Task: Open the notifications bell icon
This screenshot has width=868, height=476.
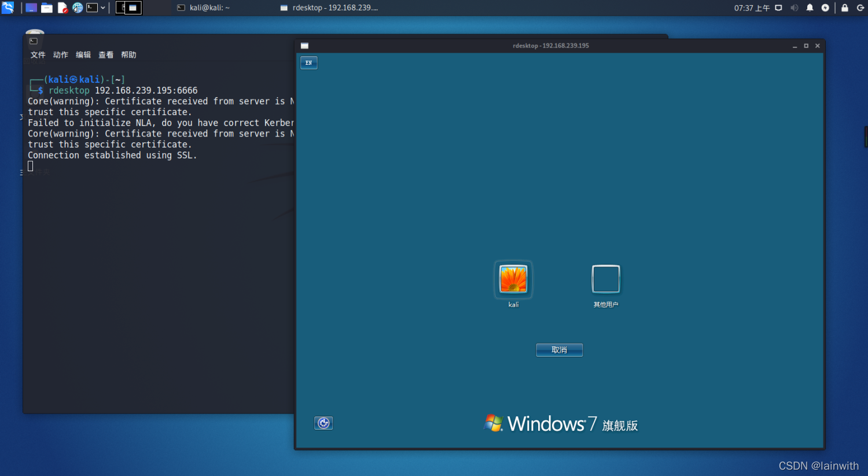Action: [810, 8]
